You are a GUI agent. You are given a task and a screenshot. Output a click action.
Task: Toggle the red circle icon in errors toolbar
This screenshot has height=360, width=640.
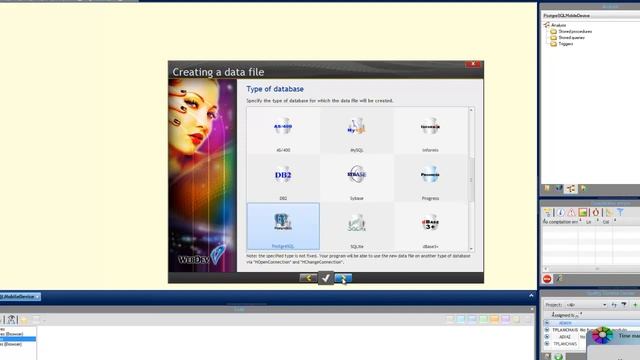point(596,212)
